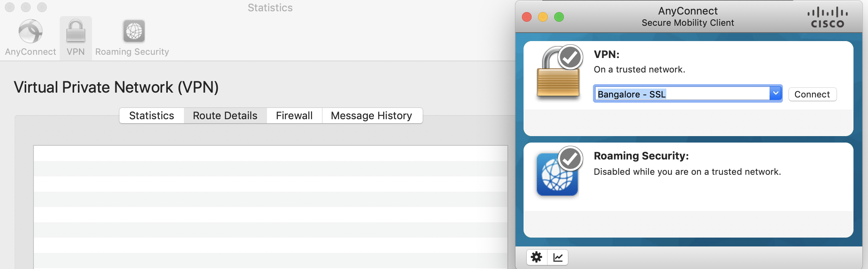Minimize AnyConnect with the yellow button
The width and height of the screenshot is (868, 269).
[543, 17]
